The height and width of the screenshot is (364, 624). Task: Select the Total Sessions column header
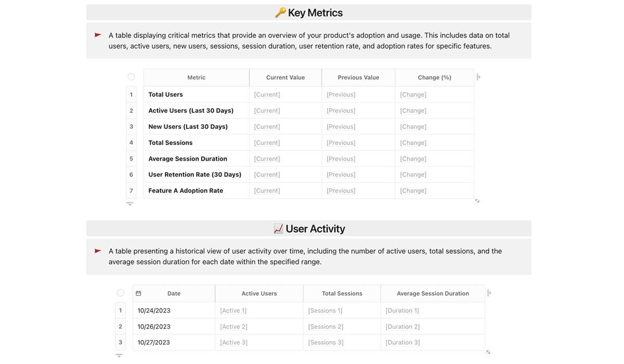click(x=342, y=293)
